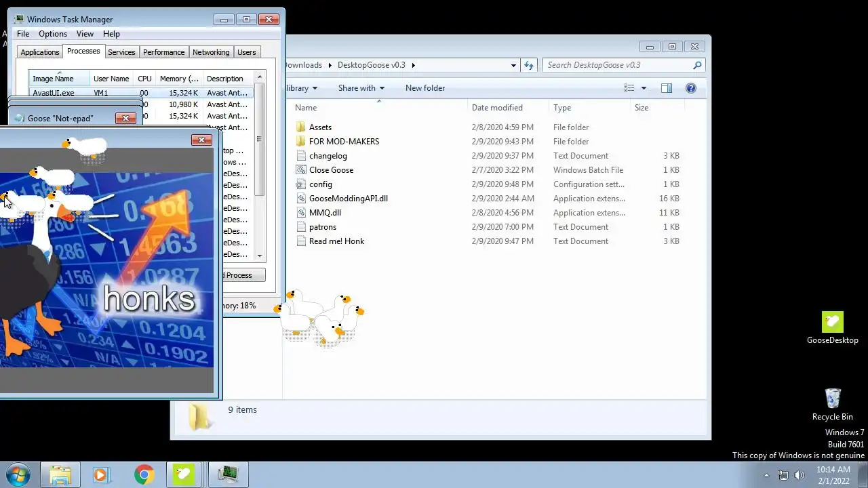Open the view options dropdown arrow
The image size is (868, 488).
(644, 88)
